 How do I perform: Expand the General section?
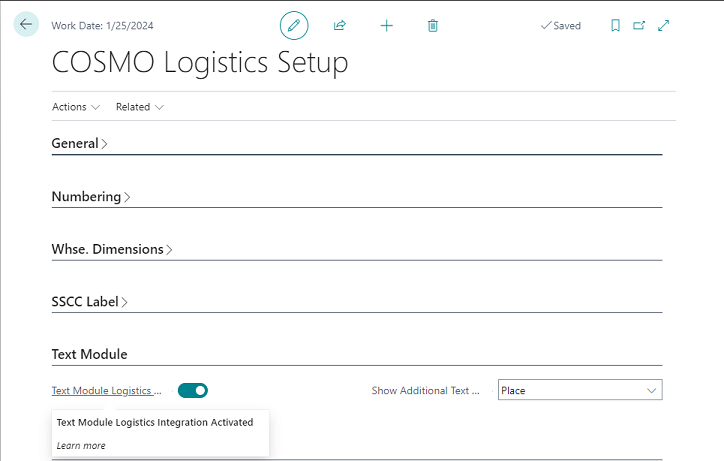[x=79, y=143]
